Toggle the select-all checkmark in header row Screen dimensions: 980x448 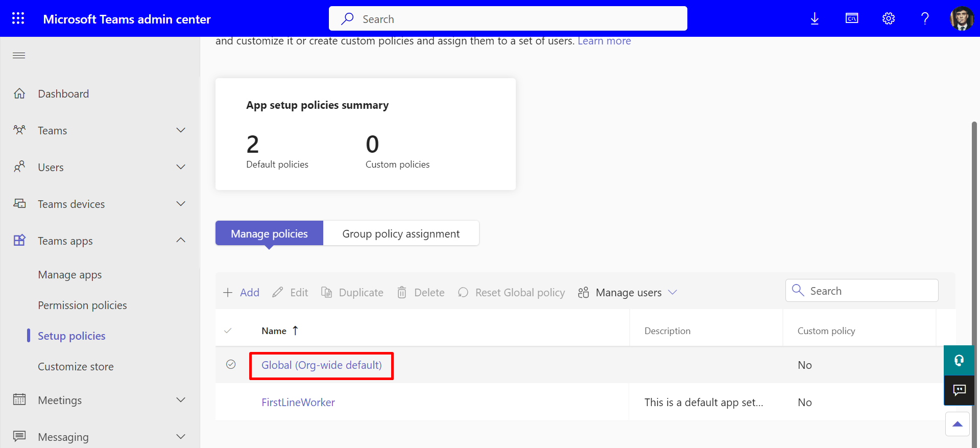228,331
